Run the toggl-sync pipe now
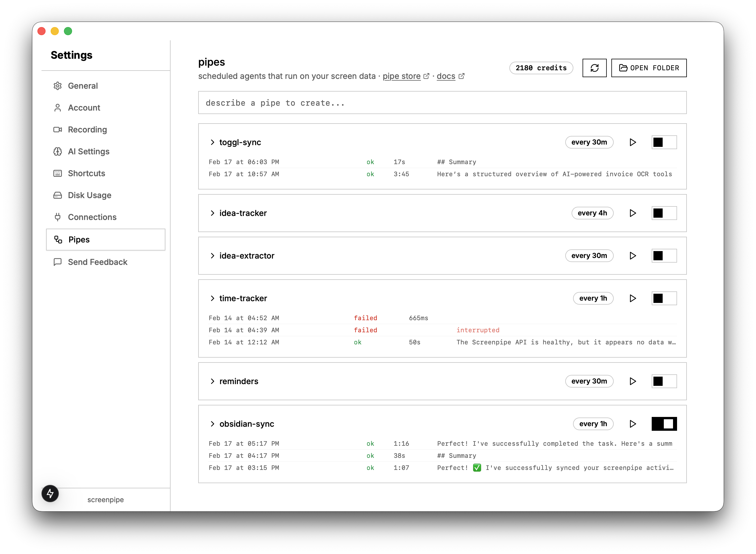 tap(632, 142)
